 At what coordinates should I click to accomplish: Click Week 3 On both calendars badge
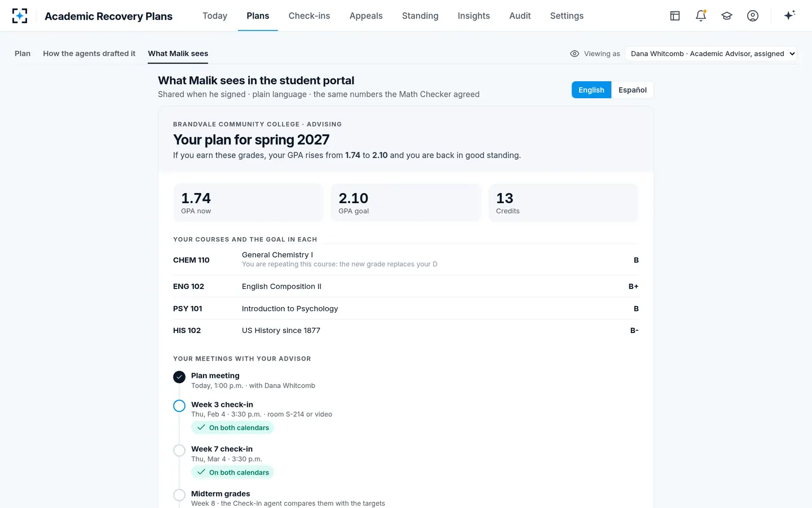coord(233,428)
